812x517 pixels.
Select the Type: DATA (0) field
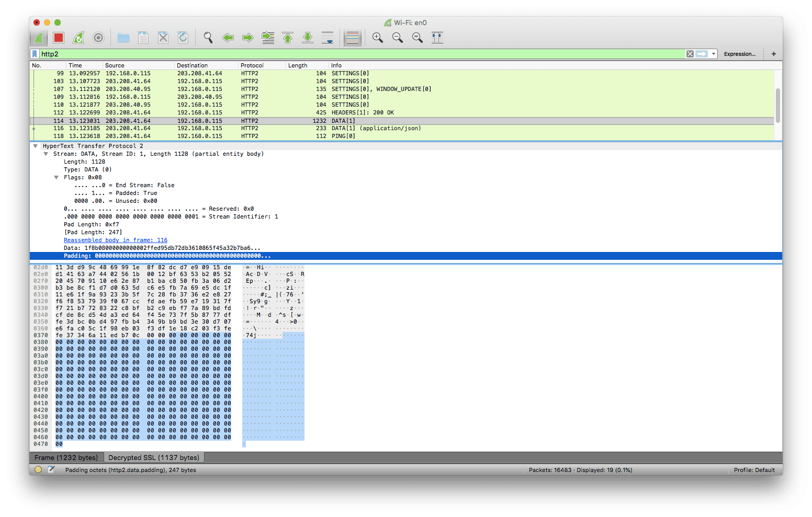[x=88, y=169]
